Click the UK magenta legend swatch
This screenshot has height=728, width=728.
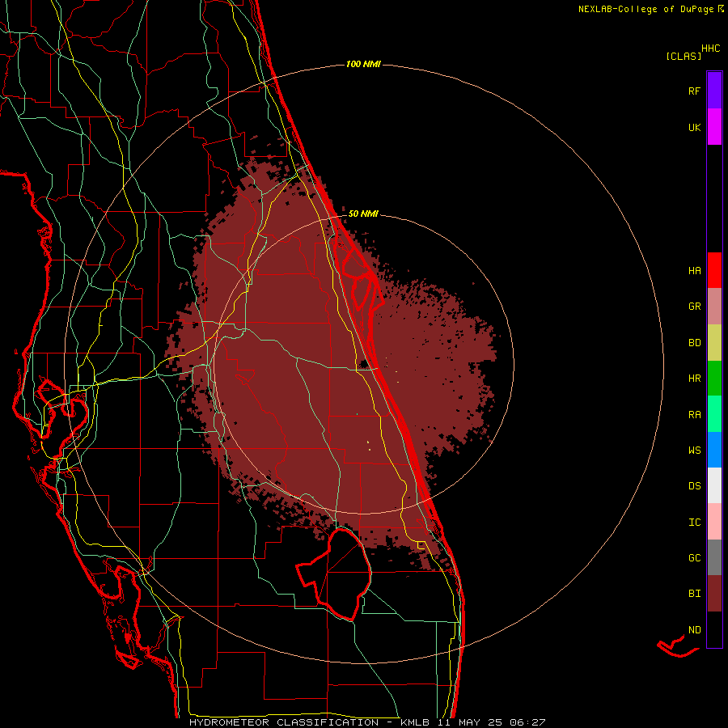[x=714, y=127]
